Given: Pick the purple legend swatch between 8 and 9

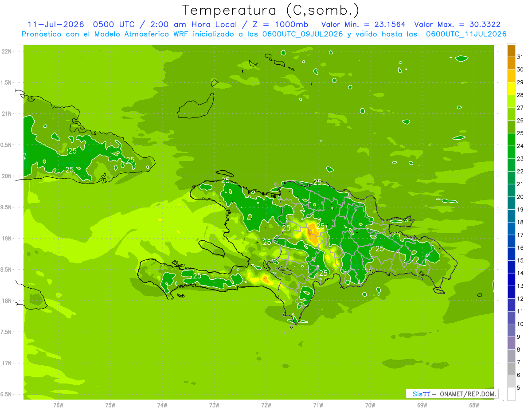Looking at the screenshot, I should tap(511, 344).
